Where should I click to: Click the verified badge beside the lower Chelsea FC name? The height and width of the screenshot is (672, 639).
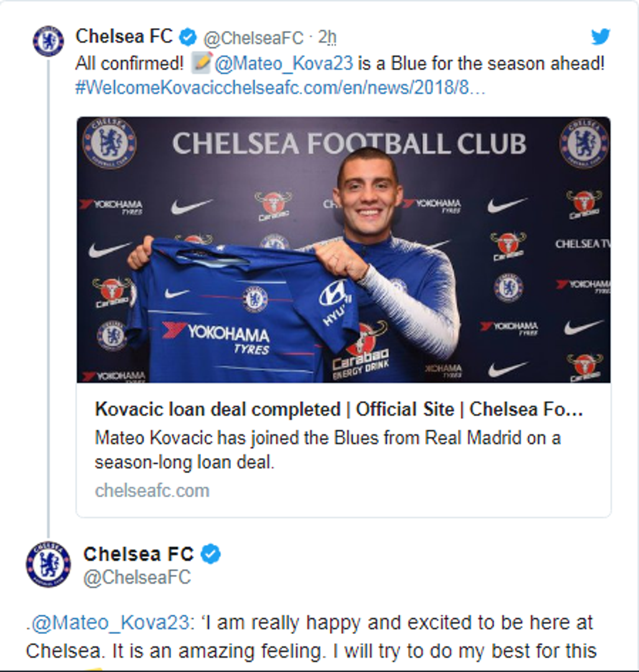click(211, 554)
